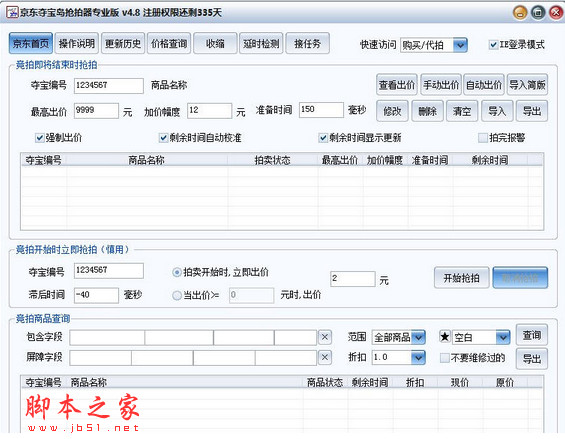This screenshot has width=565, height=439.
Task: Minimize the window with yellow button
Action: coord(520,13)
